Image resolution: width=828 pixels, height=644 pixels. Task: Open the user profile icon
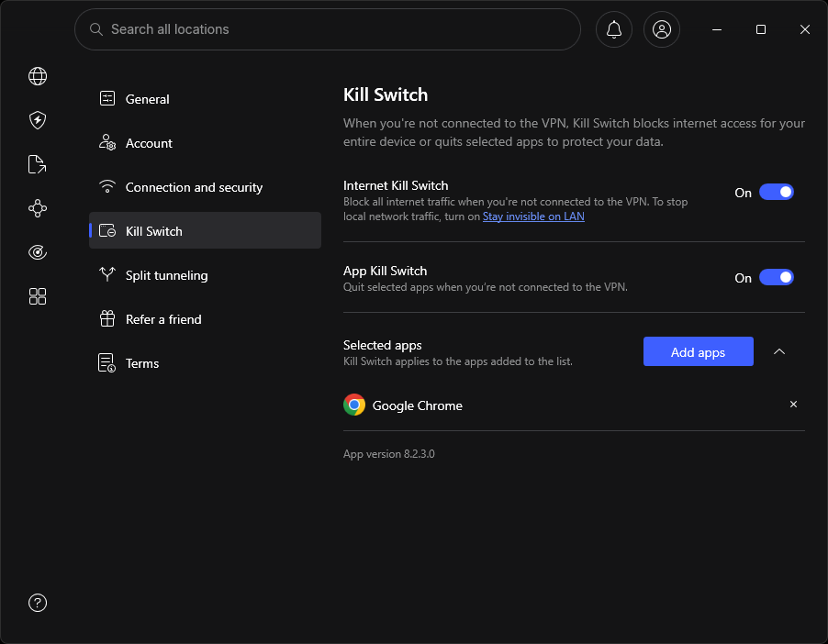point(661,29)
